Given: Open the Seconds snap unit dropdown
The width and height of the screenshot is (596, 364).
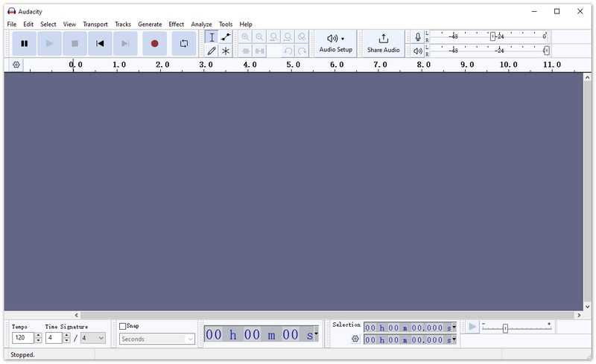Looking at the screenshot, I should click(157, 339).
